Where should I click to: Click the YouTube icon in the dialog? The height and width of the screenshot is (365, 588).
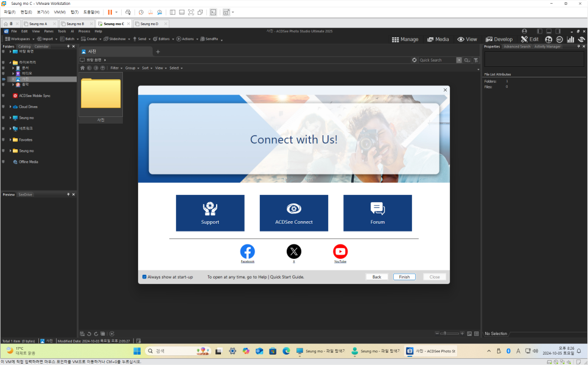coord(340,252)
